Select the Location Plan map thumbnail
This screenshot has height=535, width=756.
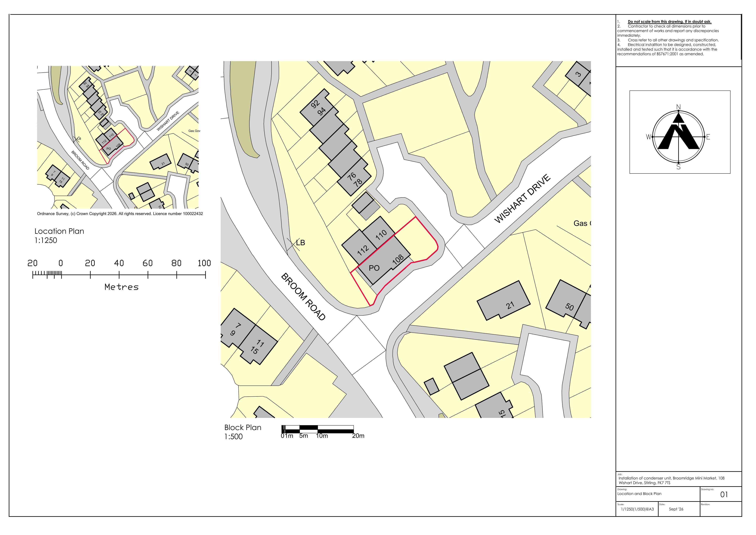point(118,137)
